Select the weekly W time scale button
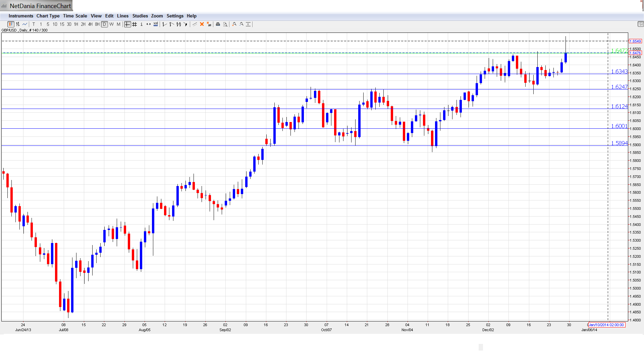Screen dimensions: 644x362 pos(111,24)
